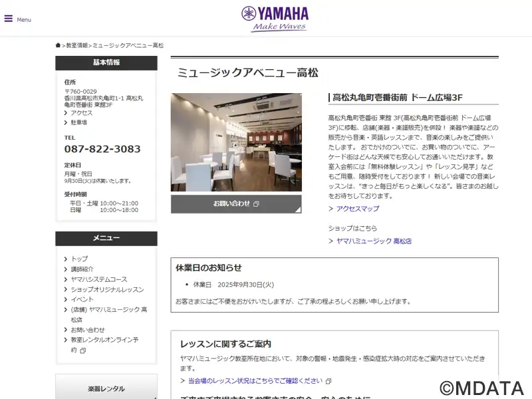Click postal code 〒760-0029
Image resolution: width=532 pixels, height=399 pixels.
pos(80,92)
